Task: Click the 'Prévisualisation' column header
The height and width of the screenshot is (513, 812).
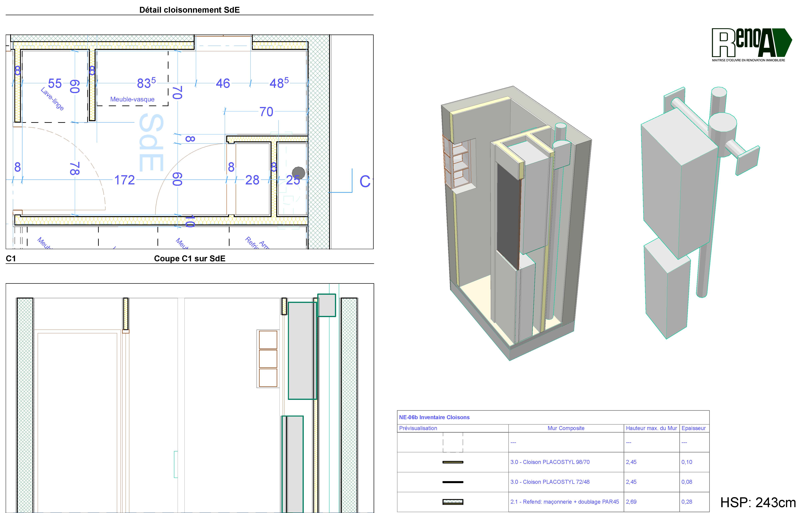Action: coord(418,428)
